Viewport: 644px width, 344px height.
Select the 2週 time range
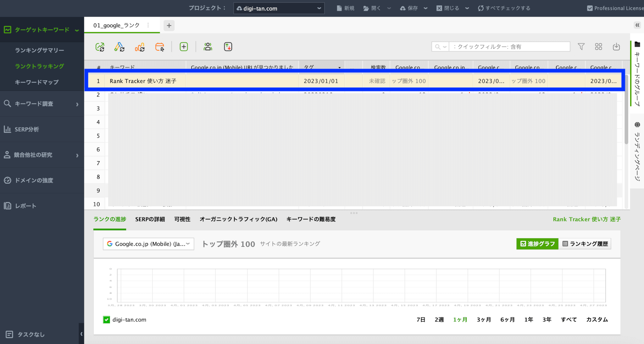coord(439,319)
